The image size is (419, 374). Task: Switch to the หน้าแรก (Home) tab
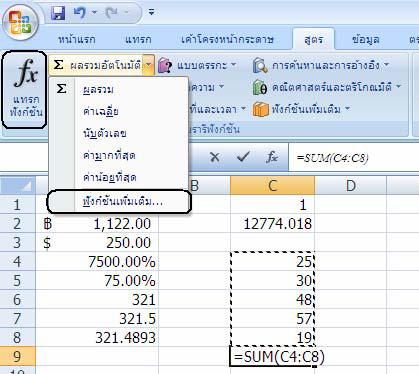coord(77,39)
